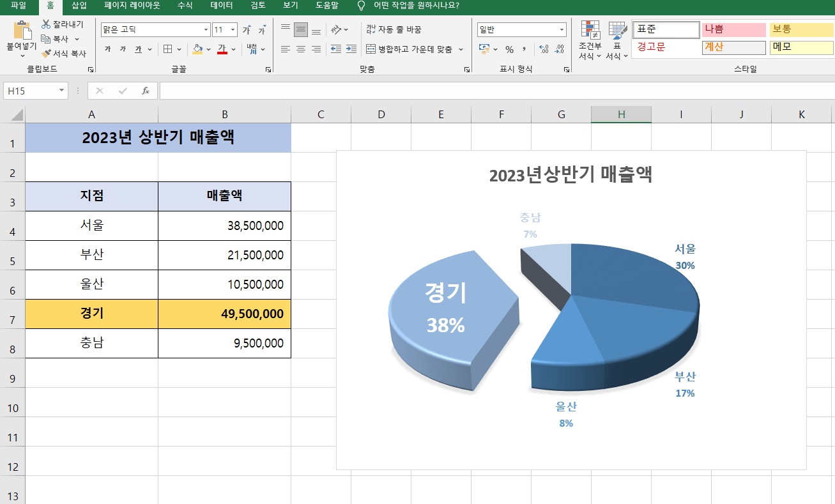Decrease indent icon
Image resolution: width=835 pixels, height=504 pixels.
click(x=335, y=49)
